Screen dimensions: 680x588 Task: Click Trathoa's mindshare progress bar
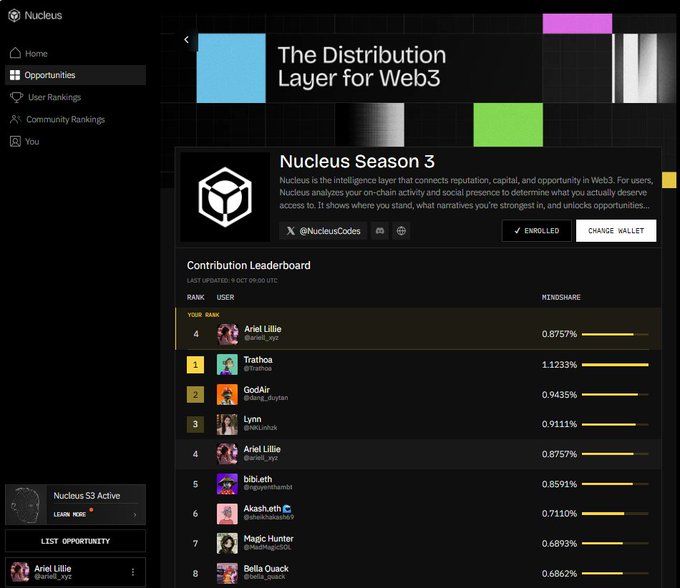615,365
